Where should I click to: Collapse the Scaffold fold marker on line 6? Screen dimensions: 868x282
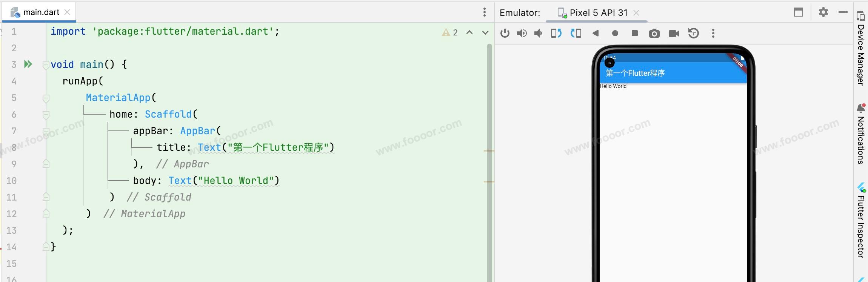pyautogui.click(x=46, y=115)
